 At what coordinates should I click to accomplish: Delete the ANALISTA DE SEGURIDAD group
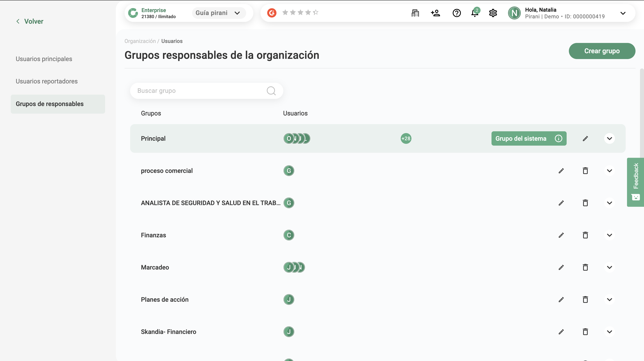[x=585, y=203]
